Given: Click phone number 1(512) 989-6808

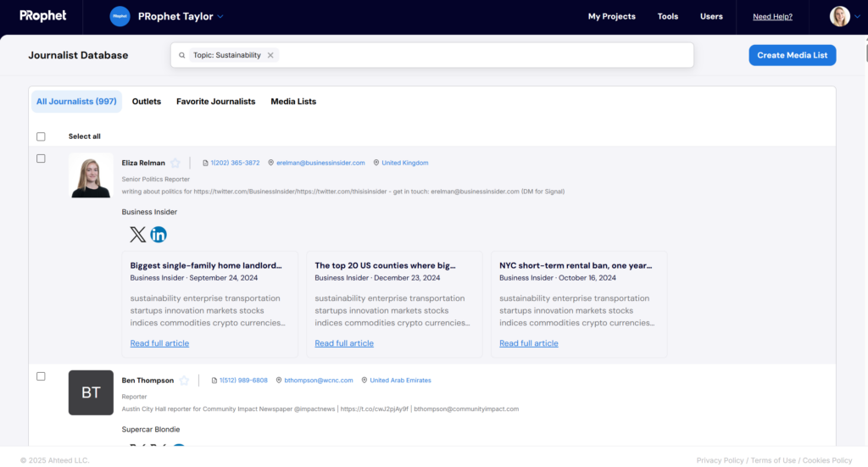Looking at the screenshot, I should pos(243,381).
